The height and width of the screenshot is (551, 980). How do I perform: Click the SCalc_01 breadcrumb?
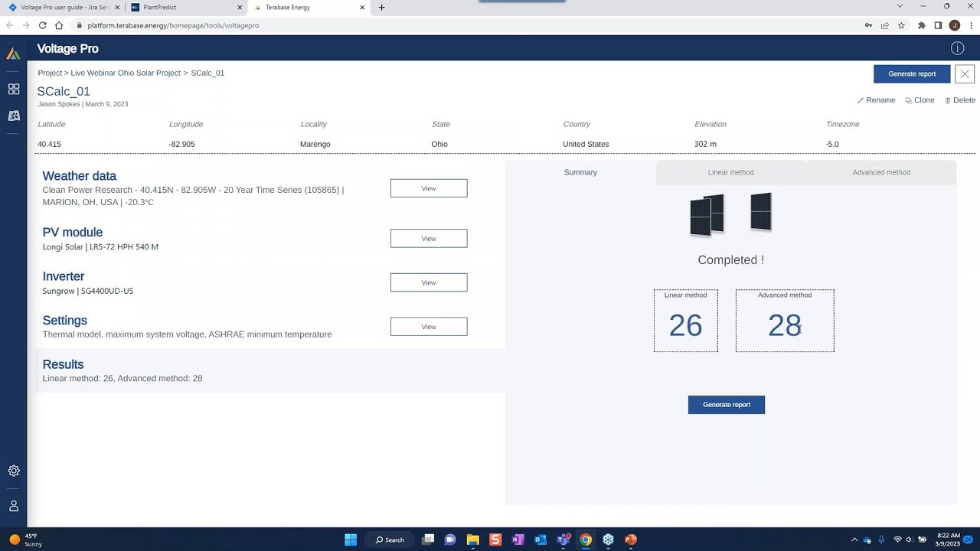pos(207,73)
